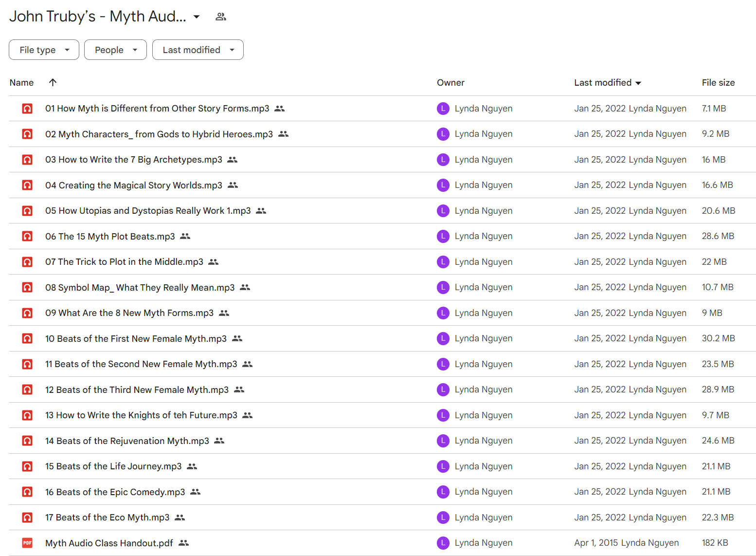Click audio icon for 09 What Are the 8 New Myth Forms
Image resolution: width=756 pixels, height=556 pixels.
[x=27, y=313]
